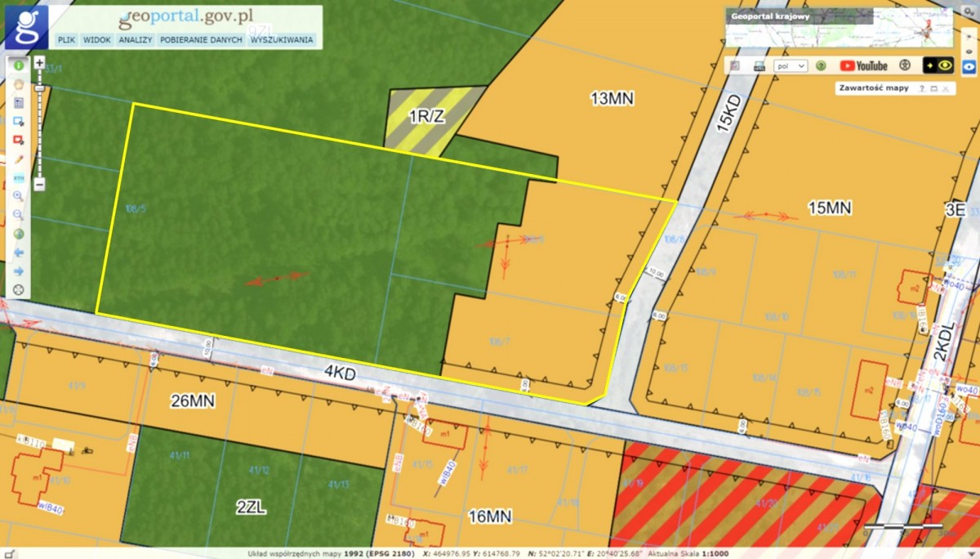The image size is (980, 559).
Task: Show full extent with globe icon
Action: tap(18, 234)
